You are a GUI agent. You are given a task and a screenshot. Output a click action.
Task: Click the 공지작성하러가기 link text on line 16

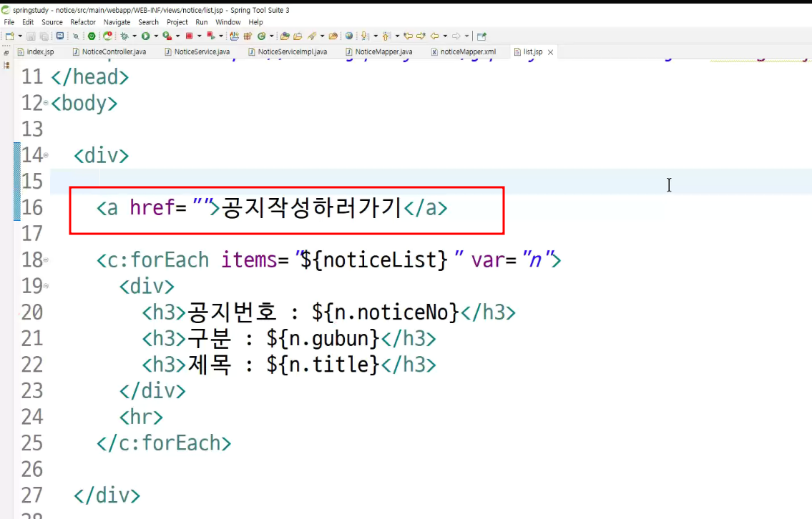coord(311,207)
